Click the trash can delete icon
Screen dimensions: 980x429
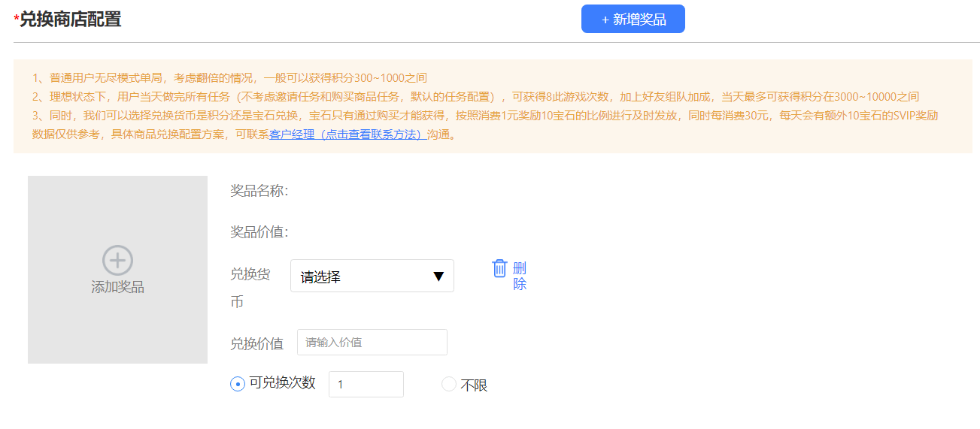499,268
